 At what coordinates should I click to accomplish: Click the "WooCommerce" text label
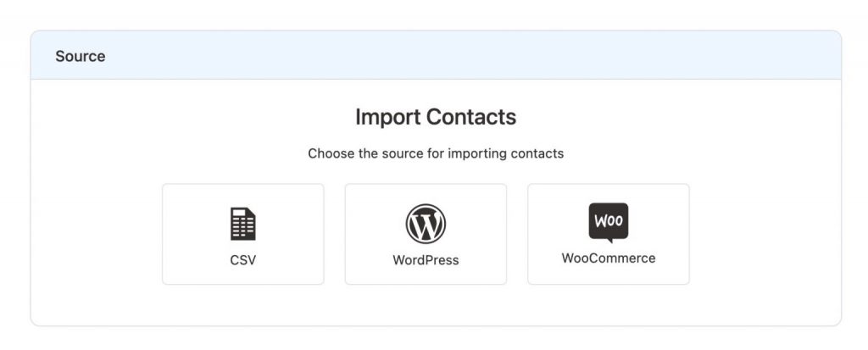609,258
